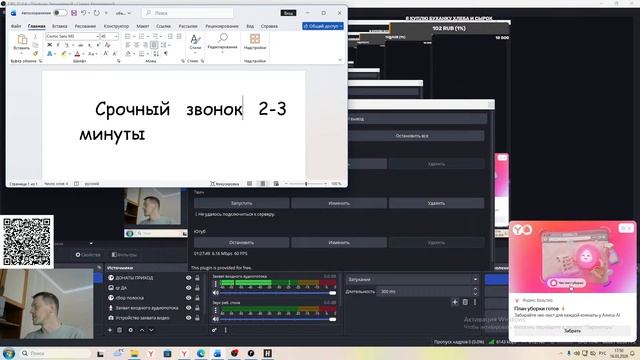Open the Стили styles gallery
The height and width of the screenshot is (360, 640).
tap(195, 43)
